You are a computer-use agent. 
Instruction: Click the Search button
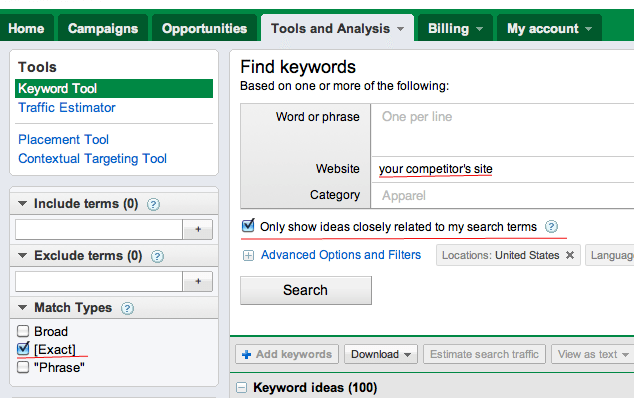tap(306, 290)
